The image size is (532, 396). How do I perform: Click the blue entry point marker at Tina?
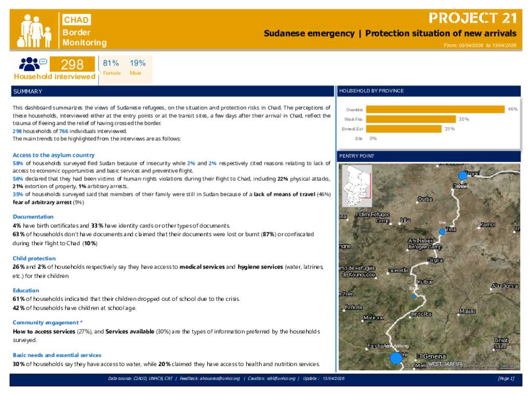[442, 231]
